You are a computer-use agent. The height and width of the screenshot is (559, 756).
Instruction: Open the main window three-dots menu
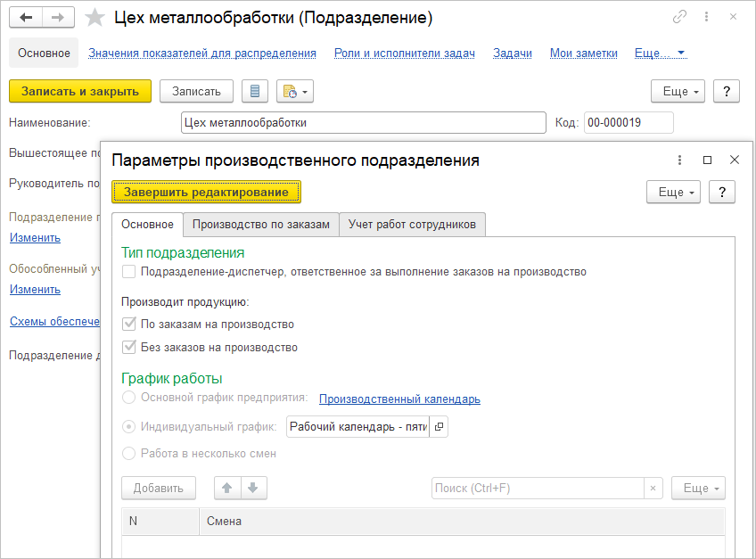706,17
